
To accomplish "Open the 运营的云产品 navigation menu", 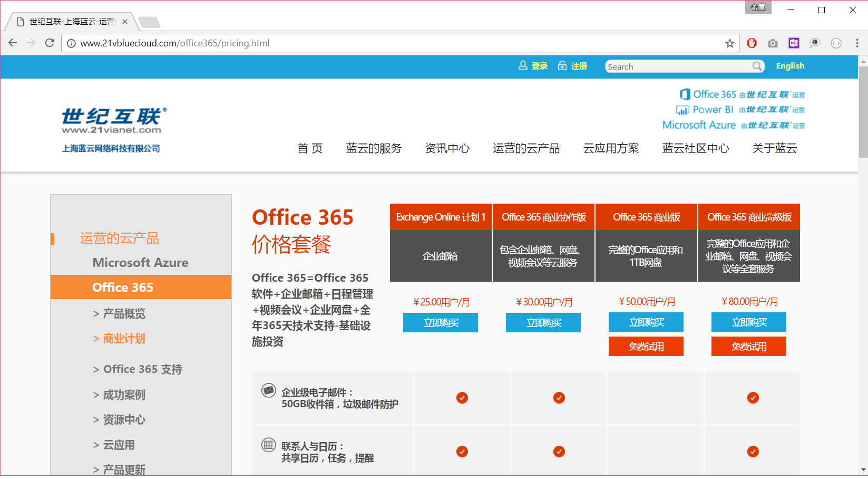I will 526,148.
